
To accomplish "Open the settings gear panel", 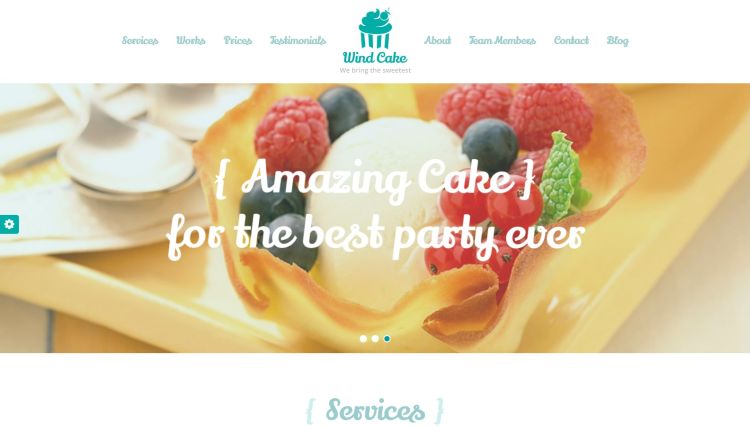I will (9, 224).
